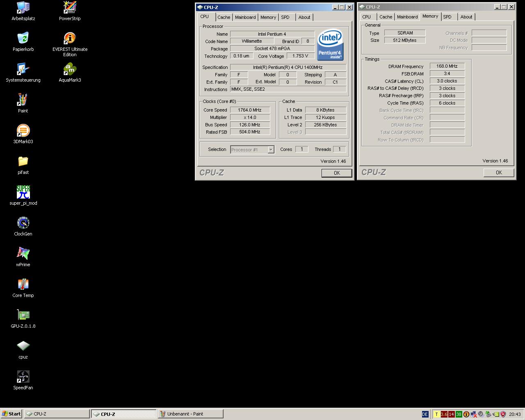Activate second CPU-Z taskbar button
The height and width of the screenshot is (420, 525).
123,414
